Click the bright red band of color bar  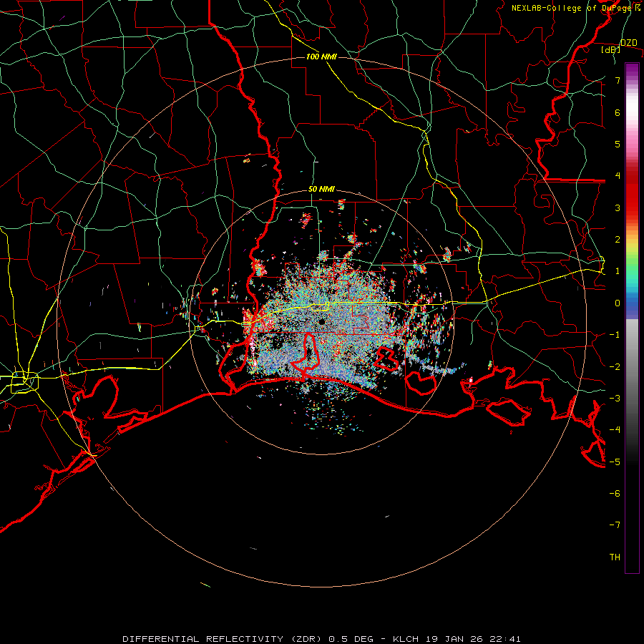pos(632,201)
